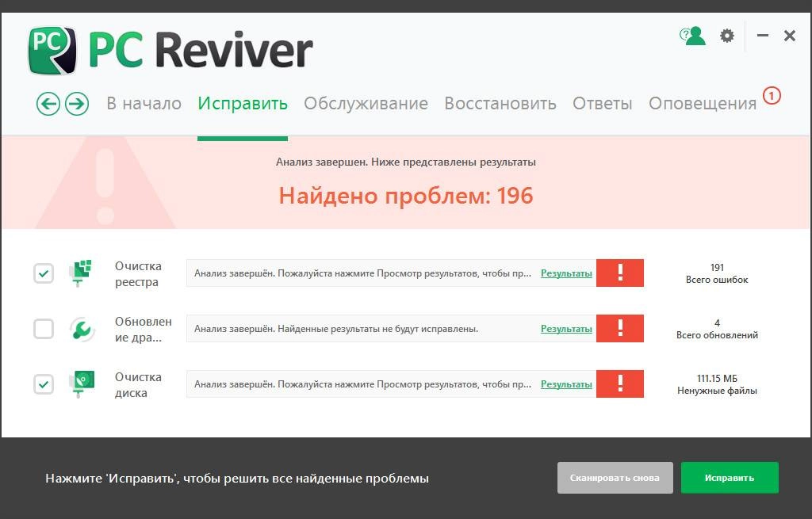Close the PC Reviver window
The width and height of the screenshot is (812, 519).
tap(790, 36)
